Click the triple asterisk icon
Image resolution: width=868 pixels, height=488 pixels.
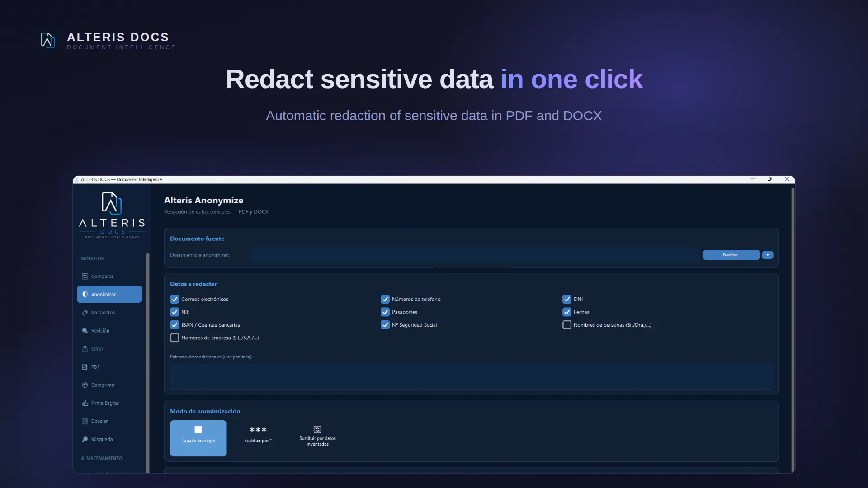click(258, 430)
